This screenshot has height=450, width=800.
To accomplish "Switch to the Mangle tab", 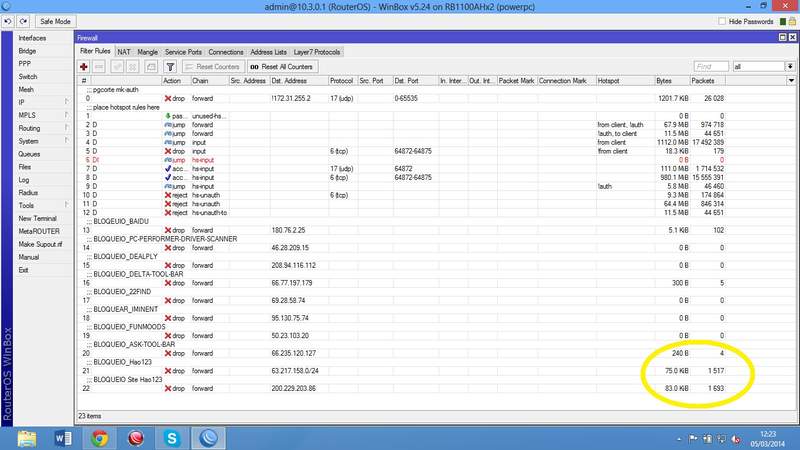I will [147, 52].
